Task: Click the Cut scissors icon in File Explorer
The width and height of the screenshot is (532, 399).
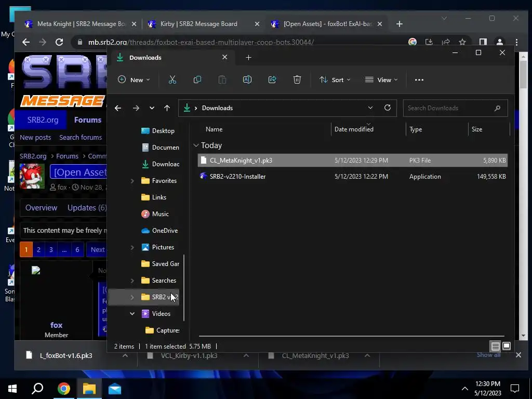Action: click(172, 79)
